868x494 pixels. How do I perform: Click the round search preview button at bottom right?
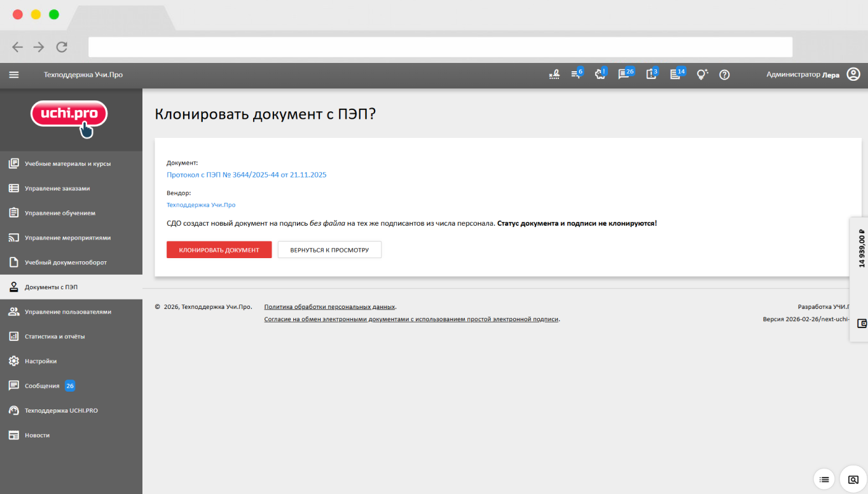click(853, 479)
